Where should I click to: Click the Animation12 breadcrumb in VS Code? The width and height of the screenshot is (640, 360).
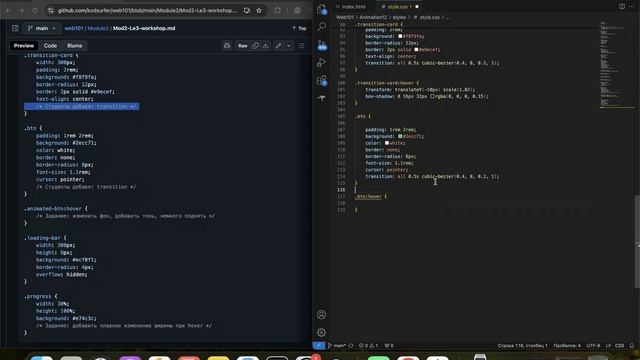[x=373, y=18]
